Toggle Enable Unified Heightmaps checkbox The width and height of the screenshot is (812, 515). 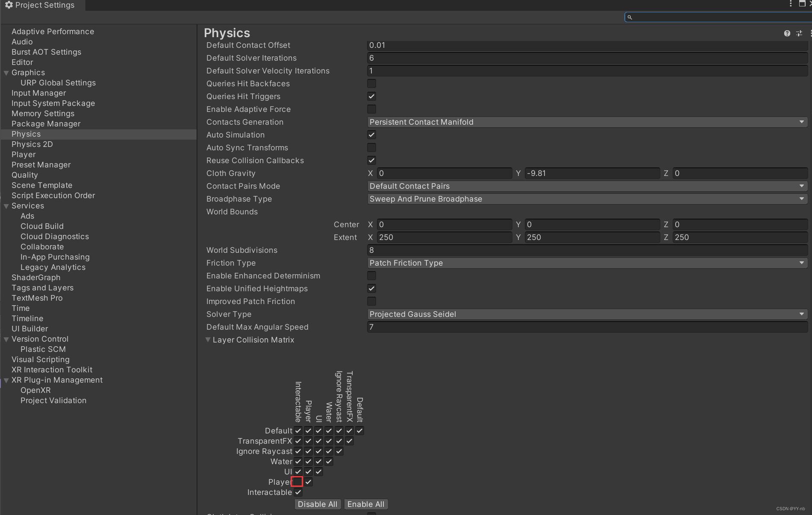tap(372, 289)
